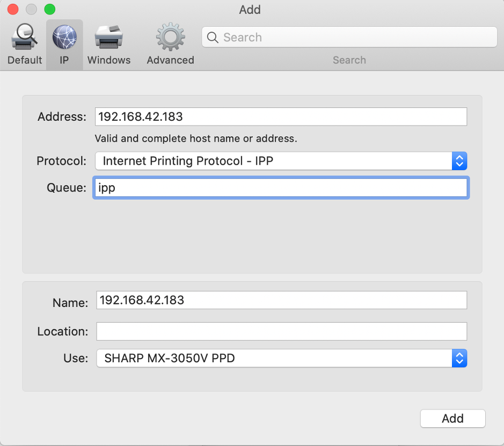Expand the Internet Printing Protocol selector stepper
504x446 pixels.
point(459,161)
